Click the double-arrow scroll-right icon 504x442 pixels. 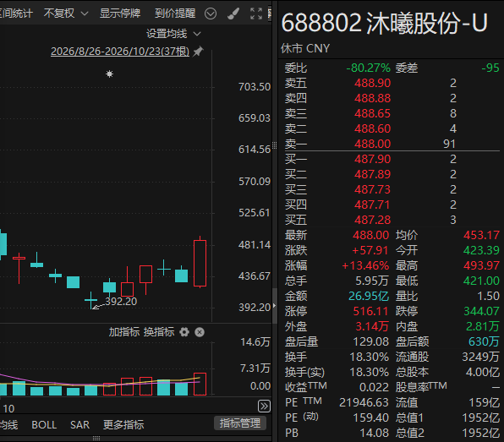coord(264,407)
